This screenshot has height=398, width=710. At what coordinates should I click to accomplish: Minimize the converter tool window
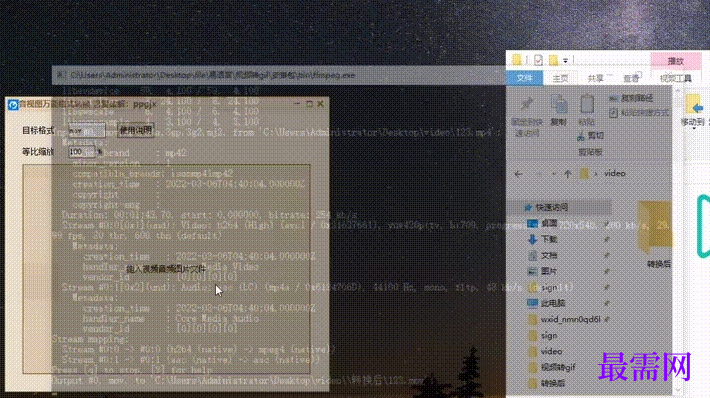click(297, 104)
